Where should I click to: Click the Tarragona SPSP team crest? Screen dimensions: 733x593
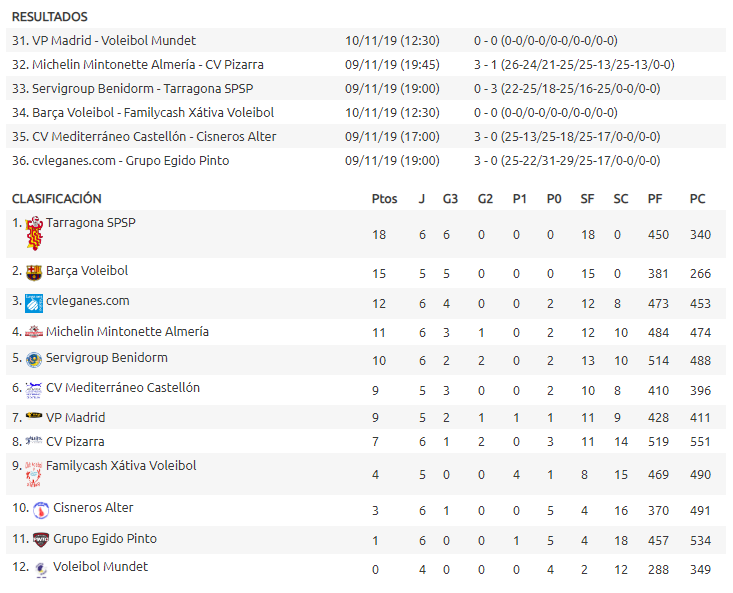34,232
